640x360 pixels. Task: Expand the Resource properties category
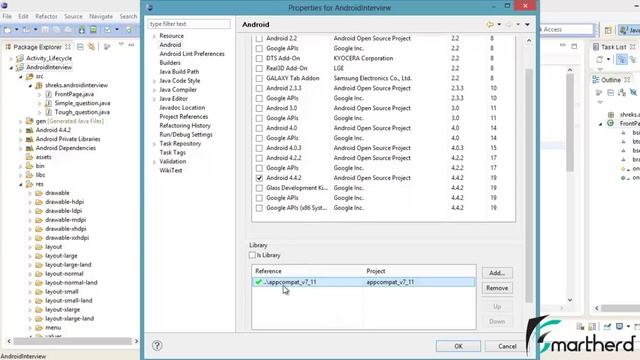pyautogui.click(x=154, y=36)
